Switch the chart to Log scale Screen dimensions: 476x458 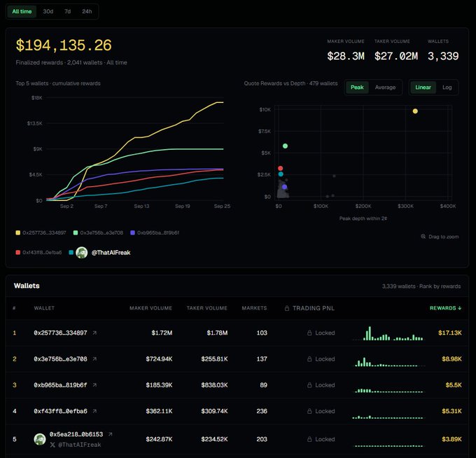click(x=447, y=88)
